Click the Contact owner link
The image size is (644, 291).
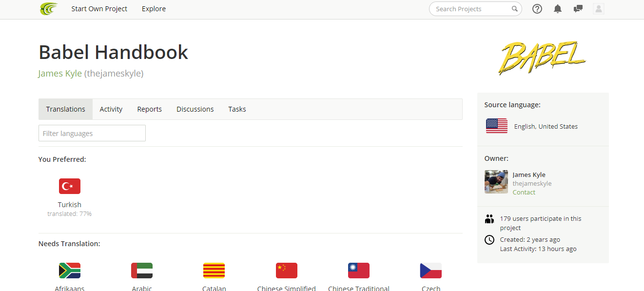[524, 192]
